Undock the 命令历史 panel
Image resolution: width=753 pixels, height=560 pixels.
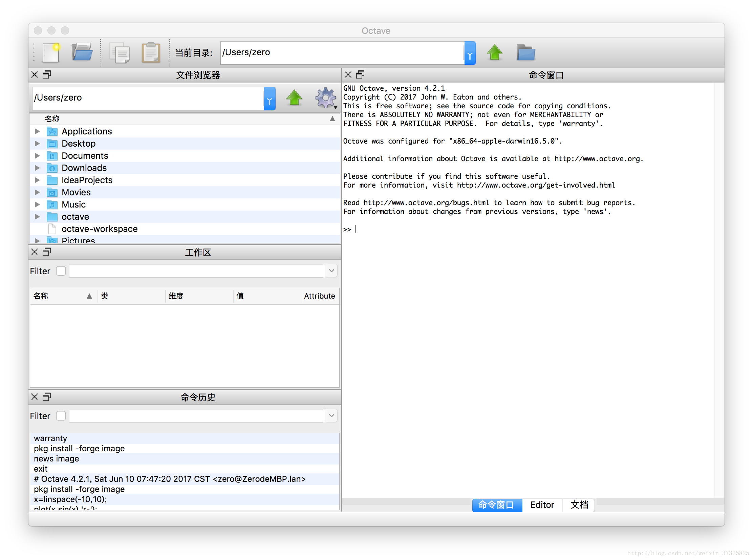47,396
